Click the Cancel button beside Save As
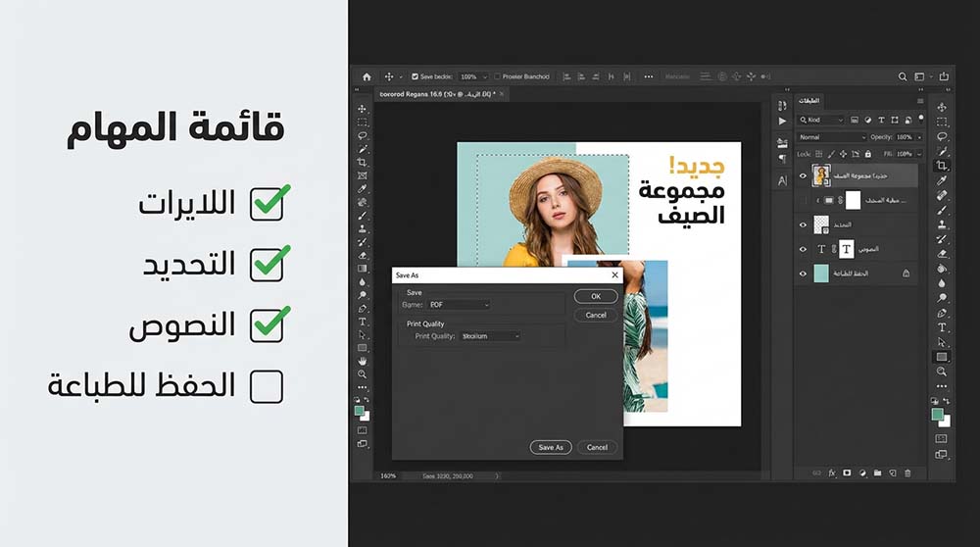Viewport: 980px width, 547px height. coord(597,448)
